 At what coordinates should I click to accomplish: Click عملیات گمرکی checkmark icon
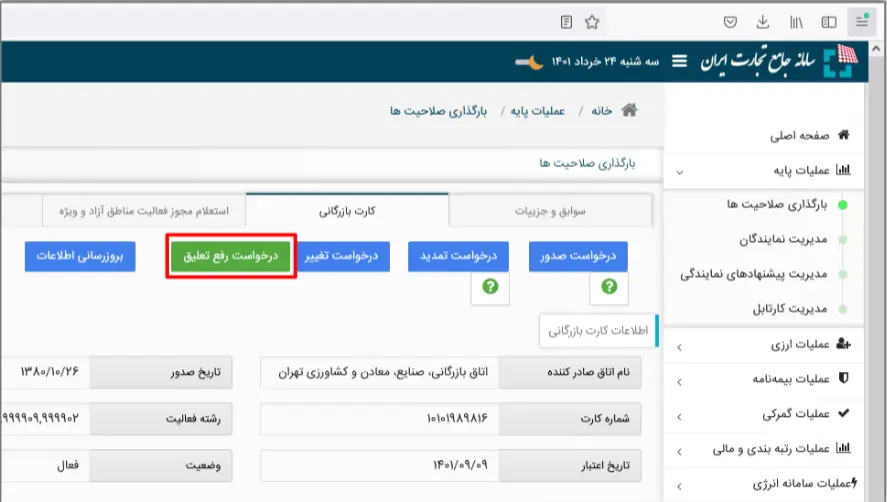point(843,413)
